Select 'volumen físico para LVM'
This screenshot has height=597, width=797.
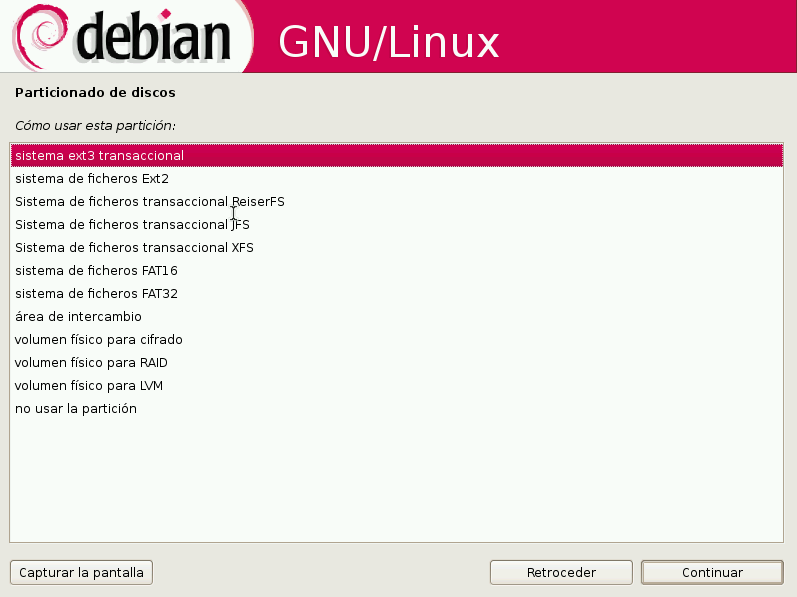[396, 386]
